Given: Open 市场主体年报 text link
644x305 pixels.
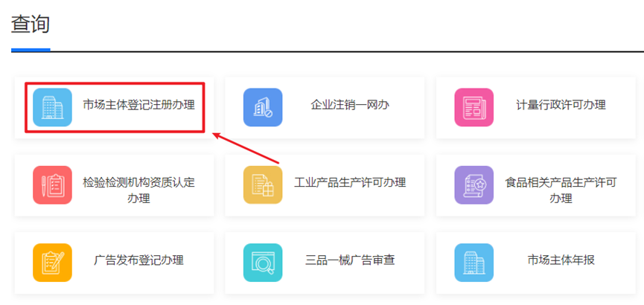Looking at the screenshot, I should click(561, 260).
